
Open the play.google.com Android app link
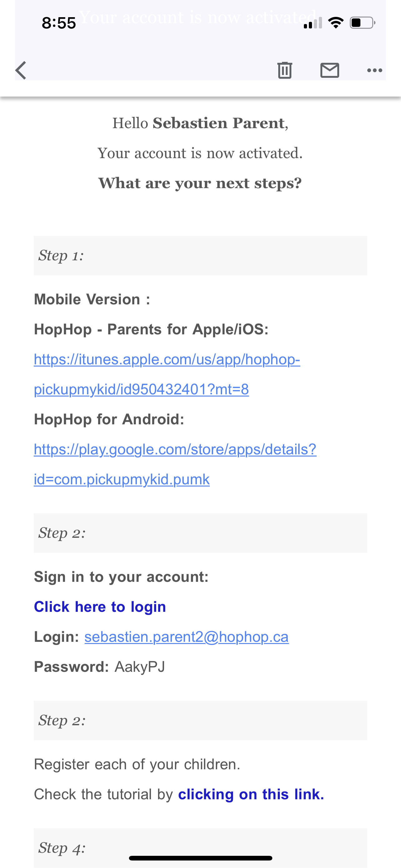point(175,464)
